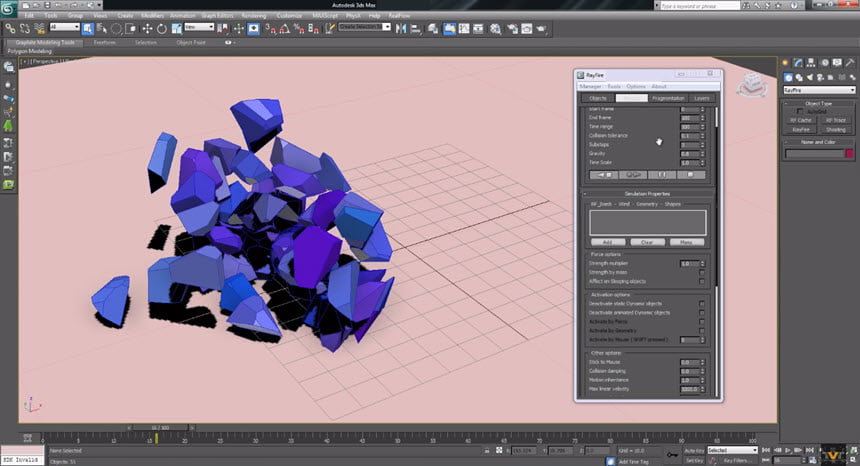Click the Add button under the forces list

[x=608, y=242]
